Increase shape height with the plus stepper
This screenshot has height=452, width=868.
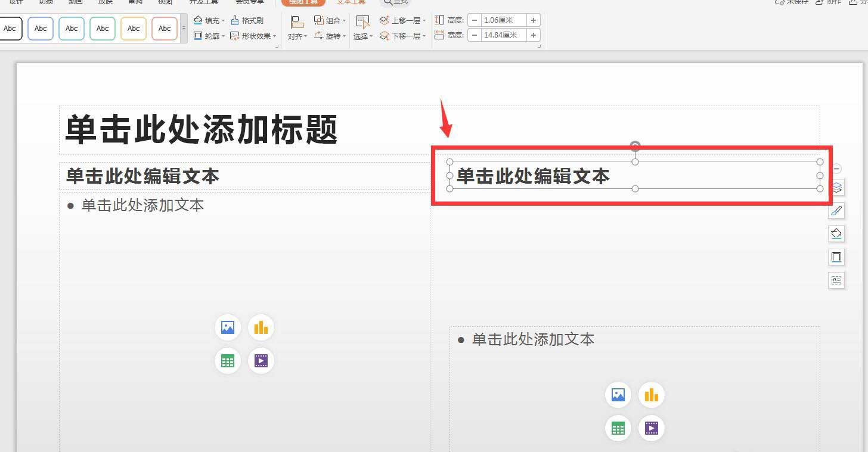[x=534, y=20]
